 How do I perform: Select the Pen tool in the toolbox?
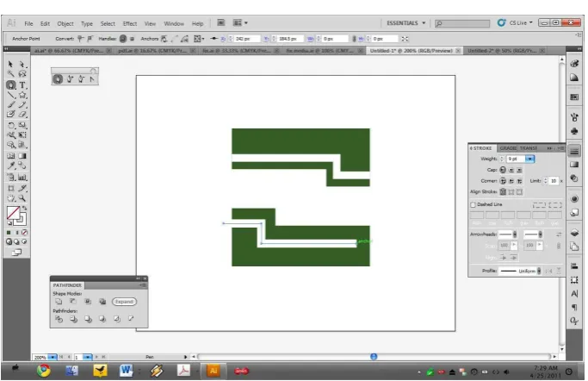(x=11, y=84)
